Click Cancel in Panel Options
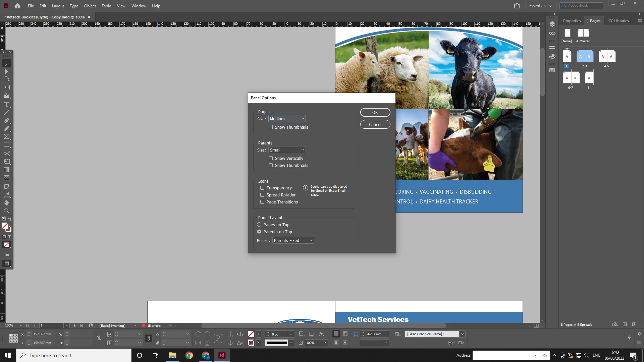 click(x=375, y=124)
